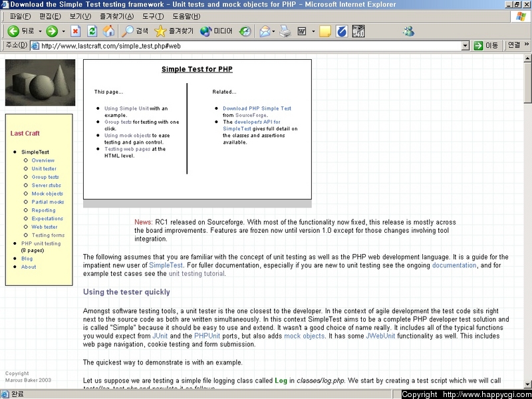Click the Back (뒤로) arrow button
The height and width of the screenshot is (399, 532).
pos(21,31)
